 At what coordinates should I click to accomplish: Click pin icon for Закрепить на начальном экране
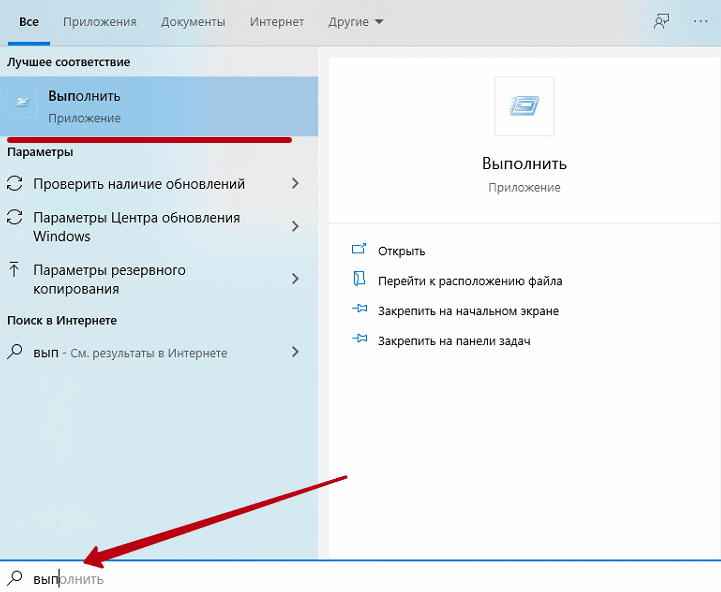point(360,311)
